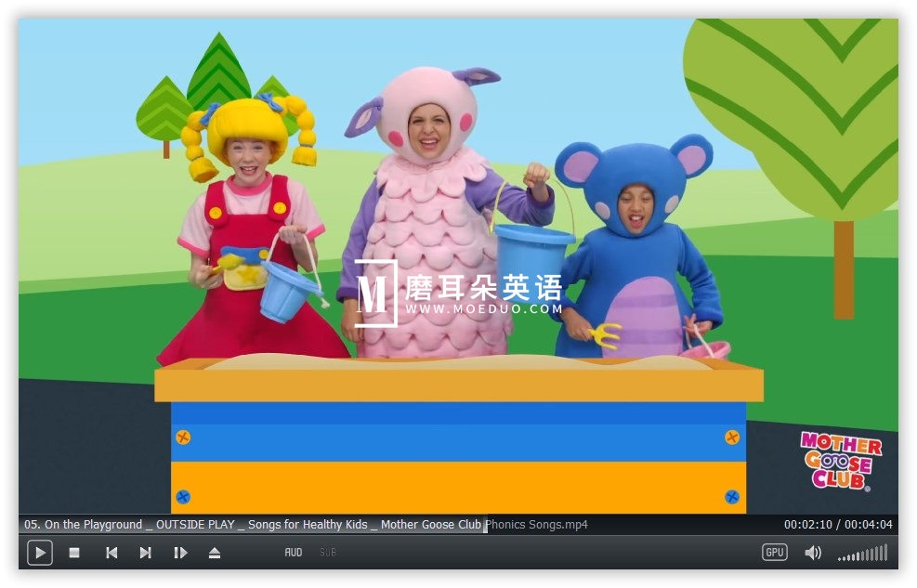Open the SUB subtitle track selector
The width and height of the screenshot is (917, 588).
pos(327,552)
